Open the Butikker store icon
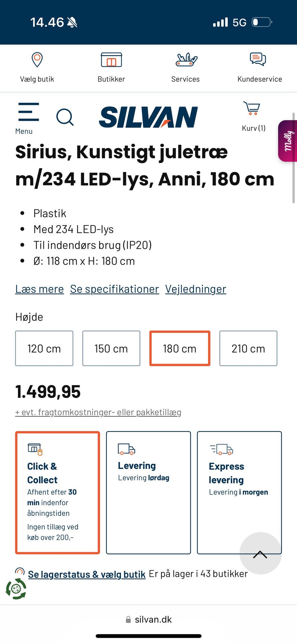 [111, 60]
